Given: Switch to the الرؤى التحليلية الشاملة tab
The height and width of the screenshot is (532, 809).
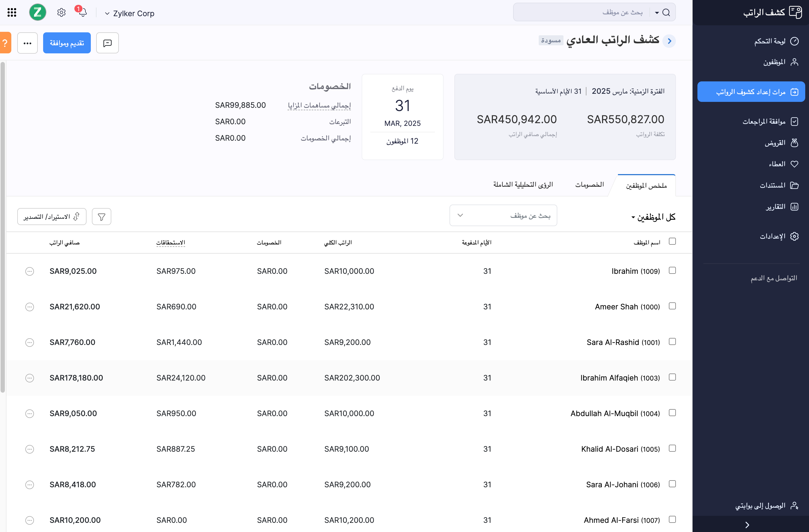Looking at the screenshot, I should pos(523,184).
